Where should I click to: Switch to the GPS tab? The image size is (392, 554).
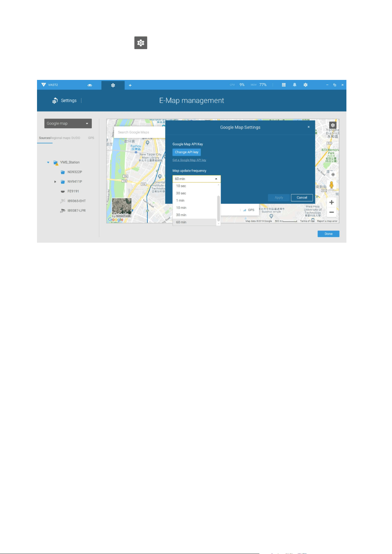pyautogui.click(x=91, y=138)
